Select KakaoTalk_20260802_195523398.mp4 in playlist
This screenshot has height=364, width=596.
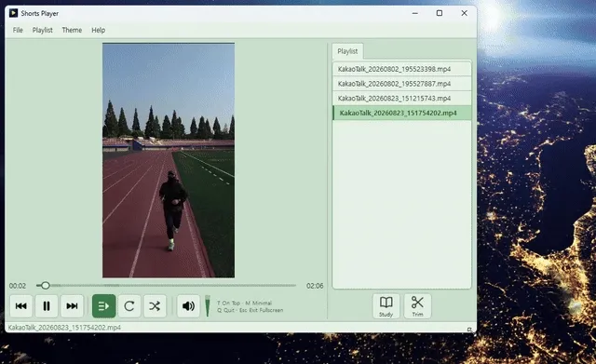click(402, 69)
